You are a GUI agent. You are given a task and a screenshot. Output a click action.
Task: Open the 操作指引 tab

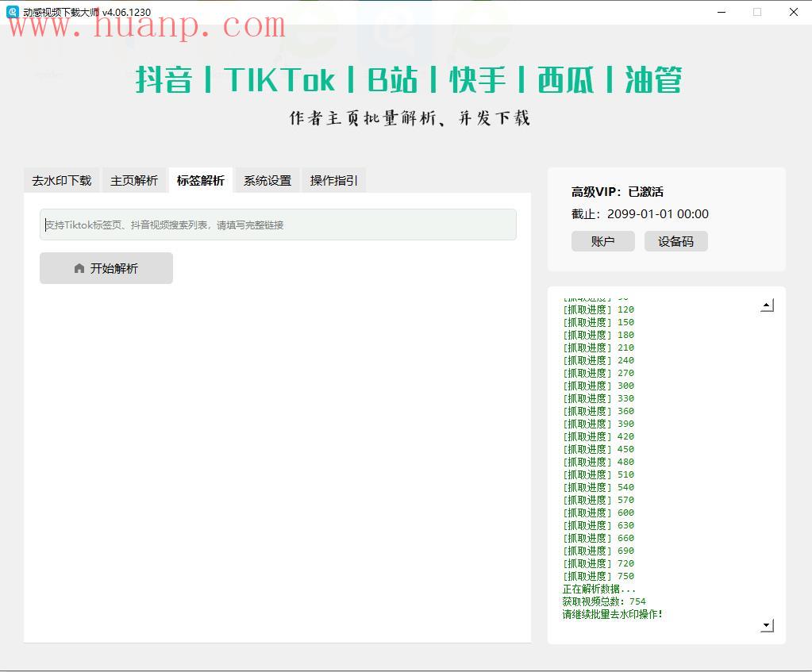point(333,180)
